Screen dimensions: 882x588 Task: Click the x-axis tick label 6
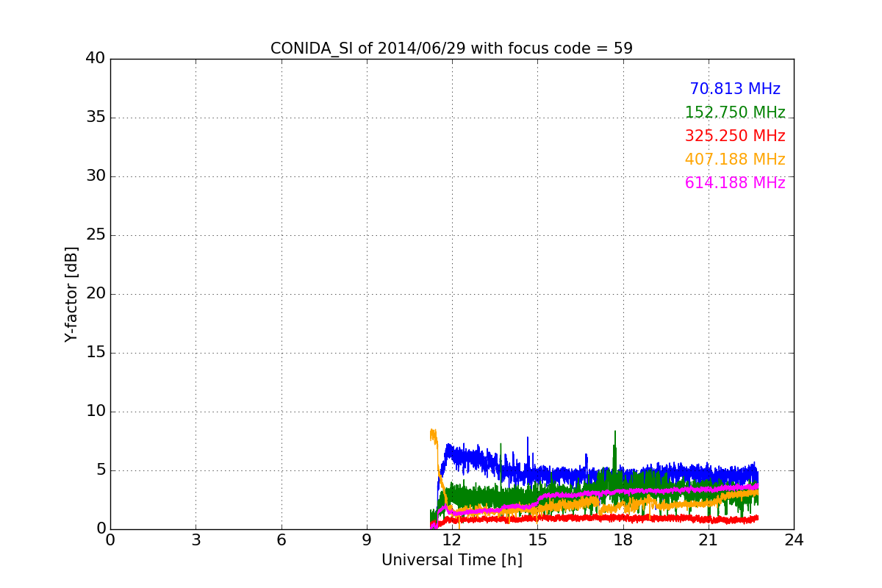281,539
